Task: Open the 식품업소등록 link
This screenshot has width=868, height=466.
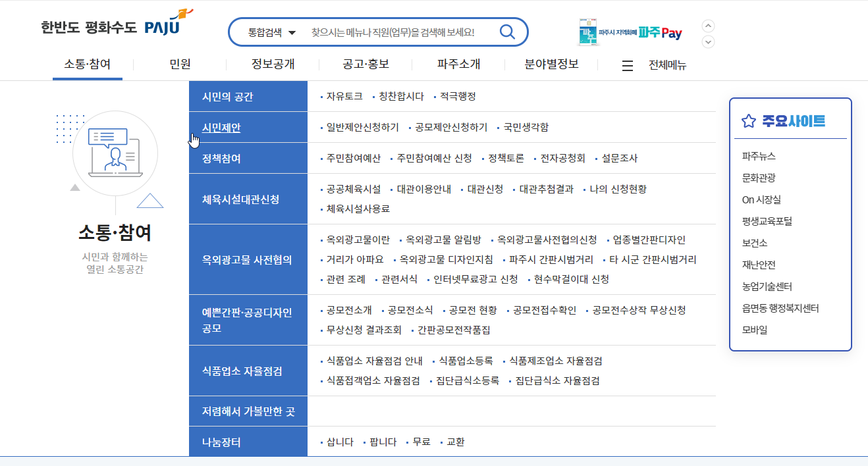Action: click(x=466, y=361)
